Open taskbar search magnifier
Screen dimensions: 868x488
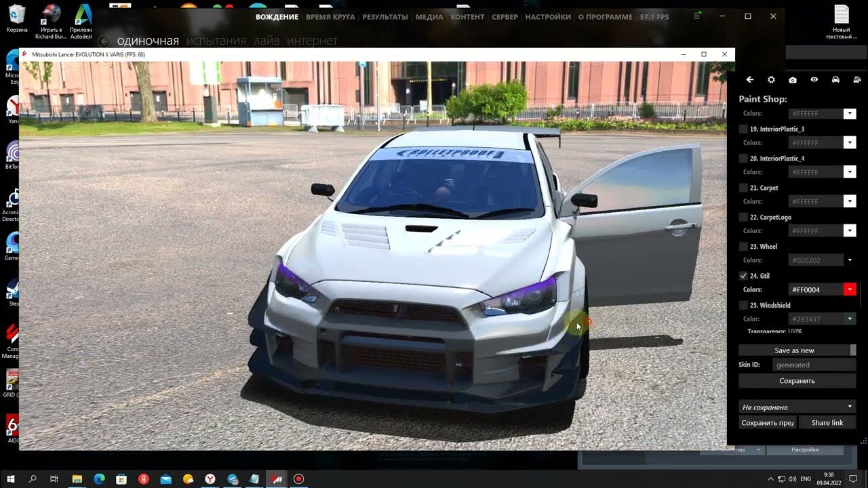point(33,479)
